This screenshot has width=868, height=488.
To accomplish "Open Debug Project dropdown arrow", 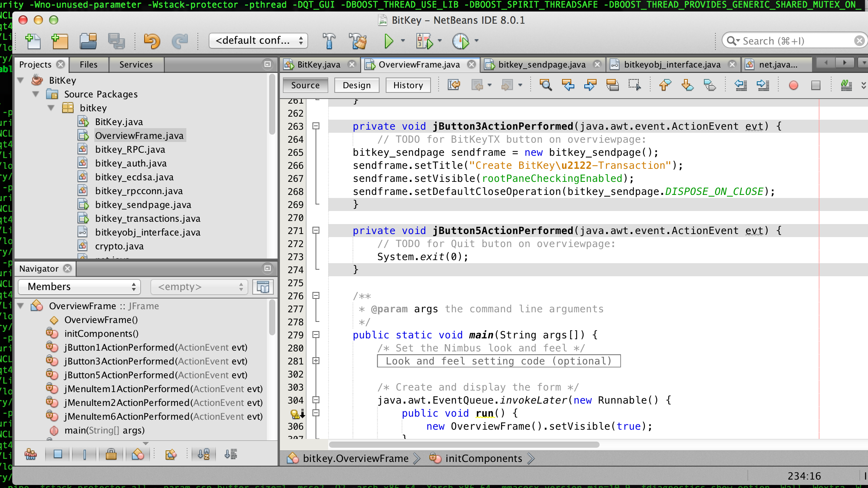I will click(440, 40).
